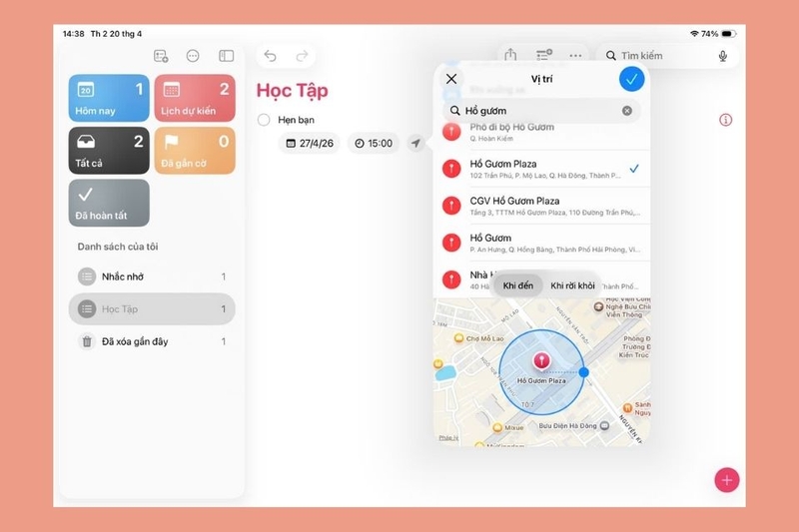The height and width of the screenshot is (532, 799).
Task: Select the CGV Hồ Gươm Plaza result
Action: pos(542,206)
